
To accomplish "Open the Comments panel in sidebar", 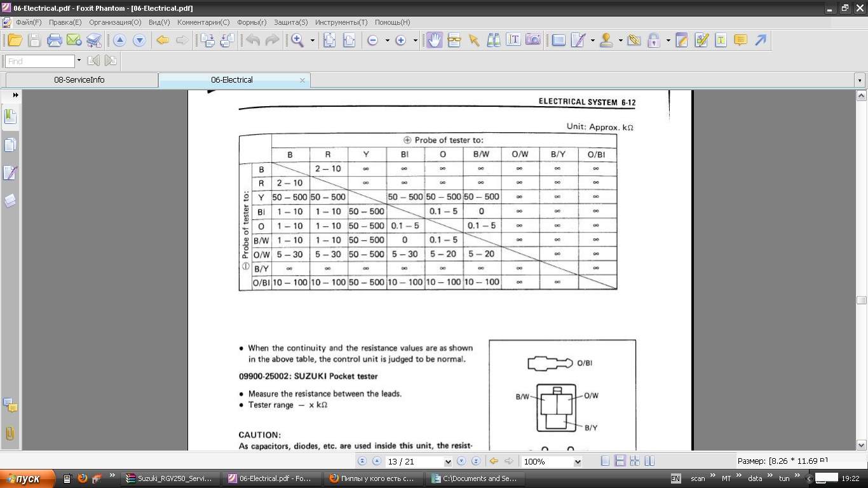I will pyautogui.click(x=10, y=405).
